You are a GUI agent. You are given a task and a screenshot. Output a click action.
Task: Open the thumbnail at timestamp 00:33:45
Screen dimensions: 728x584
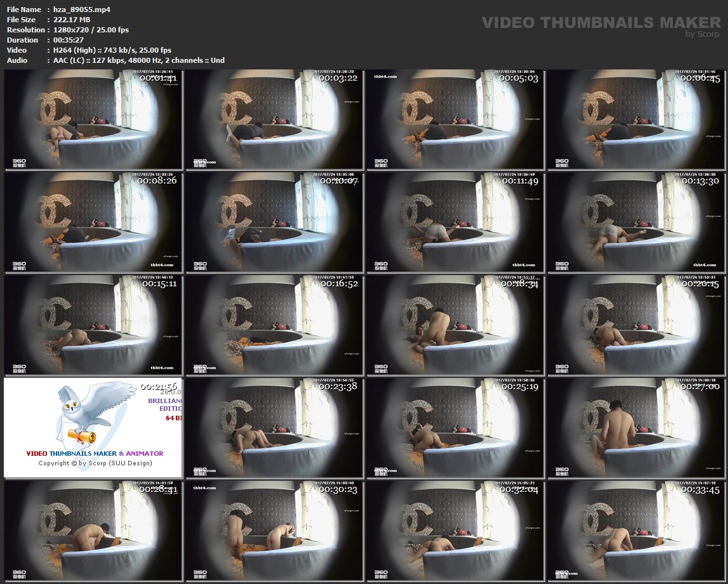coord(637,531)
